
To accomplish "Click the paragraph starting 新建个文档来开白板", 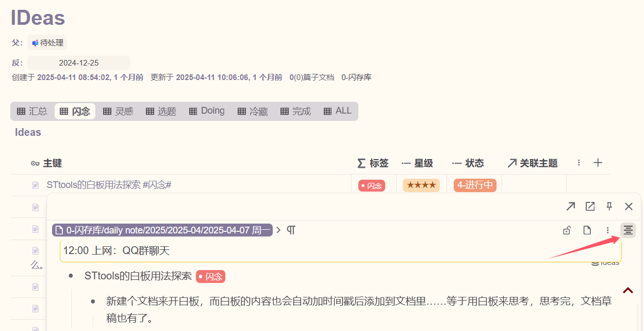I will coord(359,309).
